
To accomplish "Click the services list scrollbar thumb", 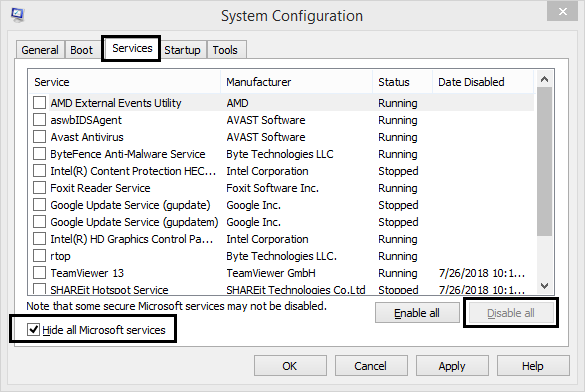I will (x=544, y=161).
